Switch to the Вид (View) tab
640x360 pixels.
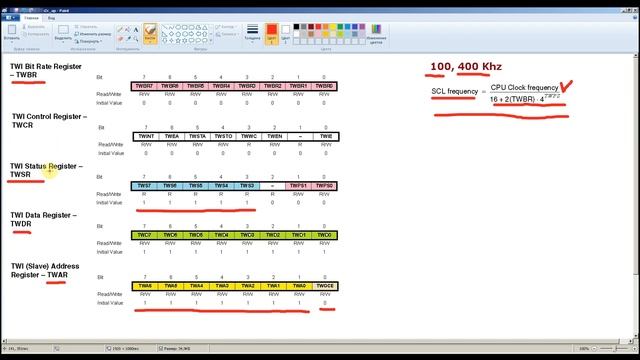pyautogui.click(x=51, y=18)
